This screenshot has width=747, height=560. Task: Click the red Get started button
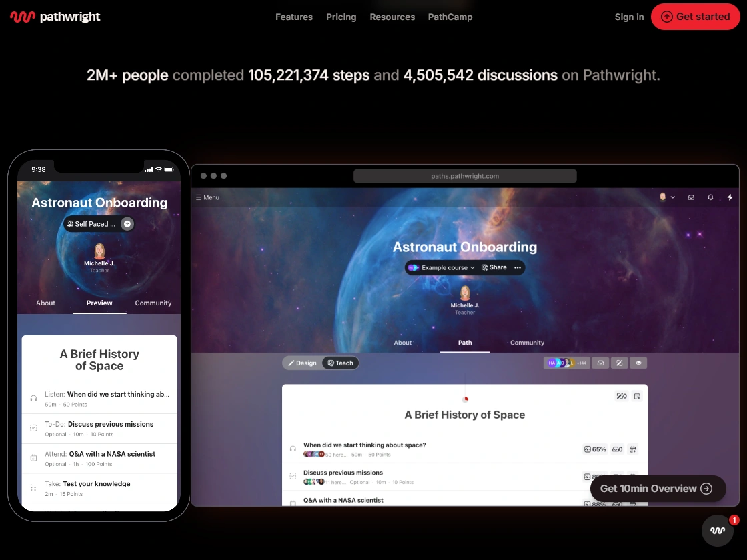tap(695, 17)
